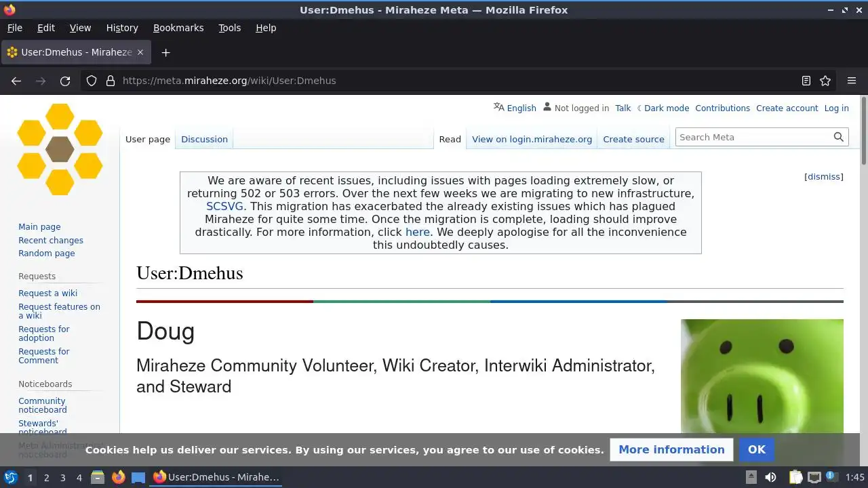Open the History menu
The image size is (868, 488).
pyautogui.click(x=122, y=28)
